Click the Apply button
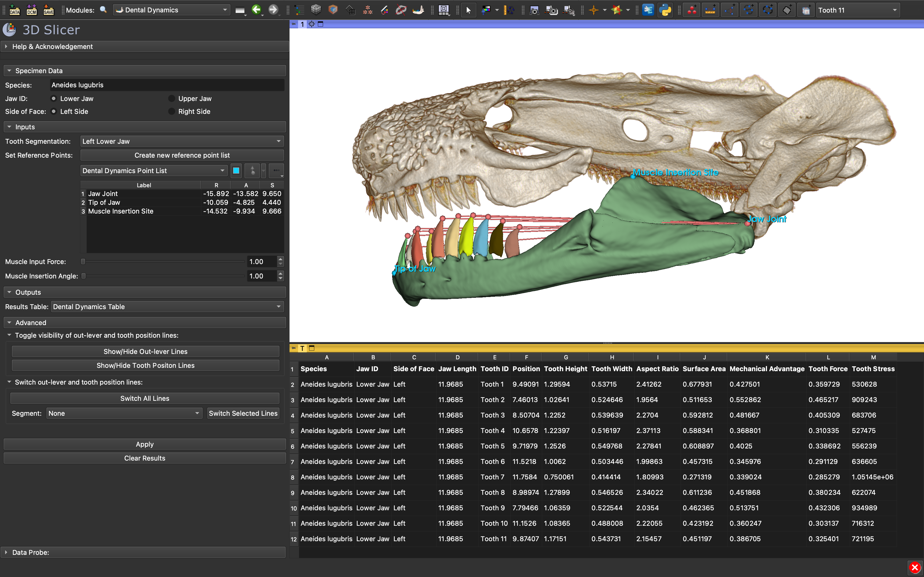The image size is (924, 577). coord(145,444)
